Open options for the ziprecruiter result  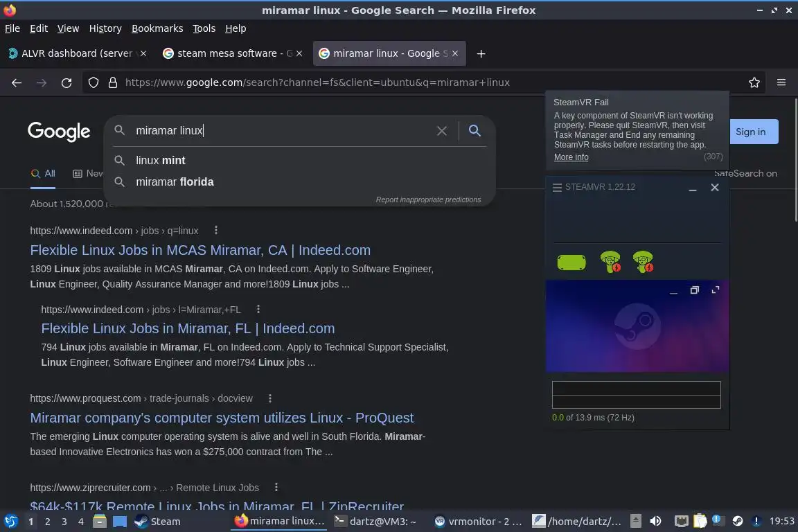276,487
